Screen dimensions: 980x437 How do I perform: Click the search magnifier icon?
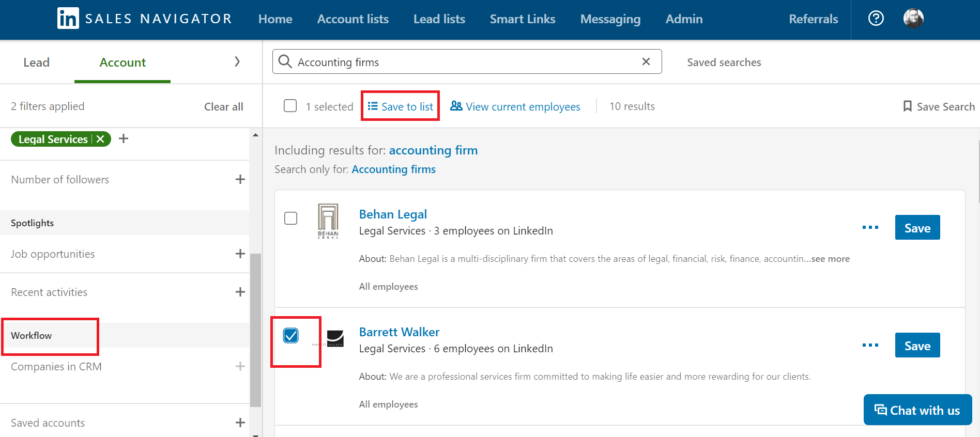[285, 61]
